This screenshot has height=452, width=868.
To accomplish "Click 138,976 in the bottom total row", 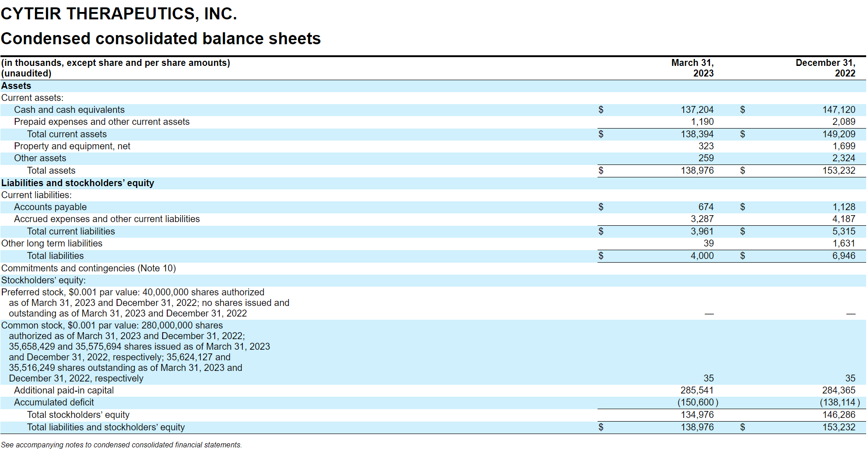I will [x=697, y=427].
